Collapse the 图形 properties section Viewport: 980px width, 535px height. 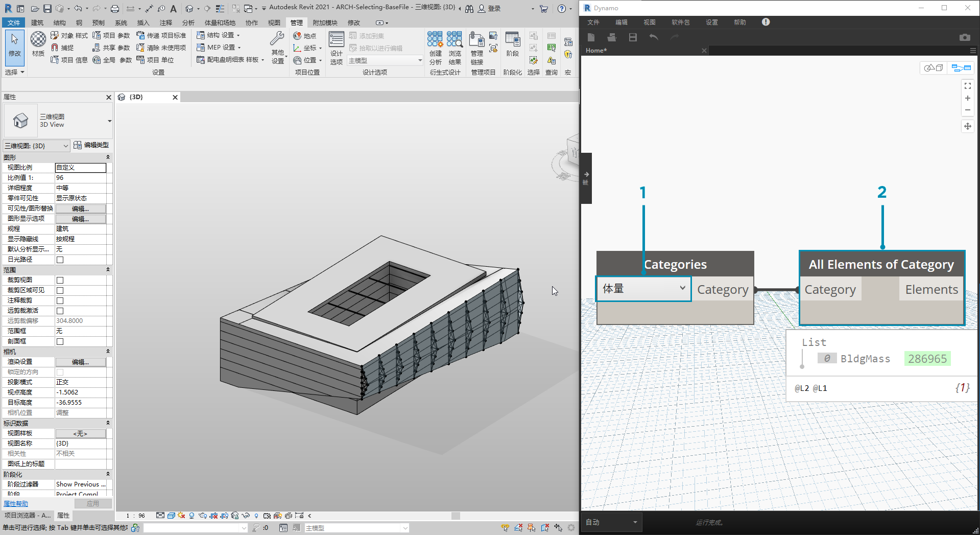[108, 157]
